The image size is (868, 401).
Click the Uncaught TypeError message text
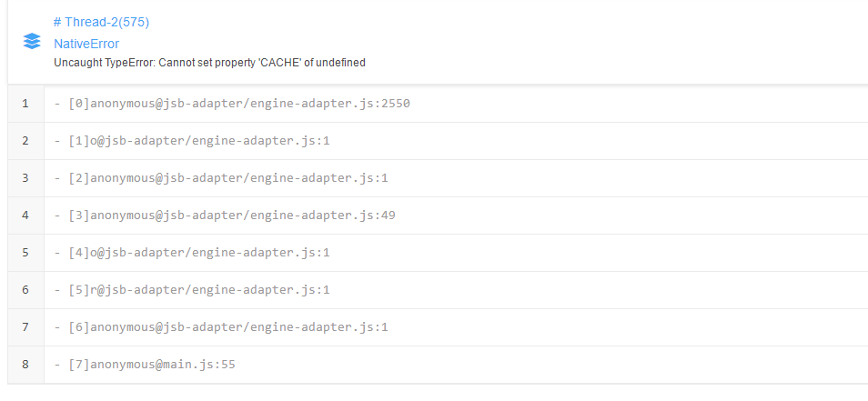tap(209, 63)
